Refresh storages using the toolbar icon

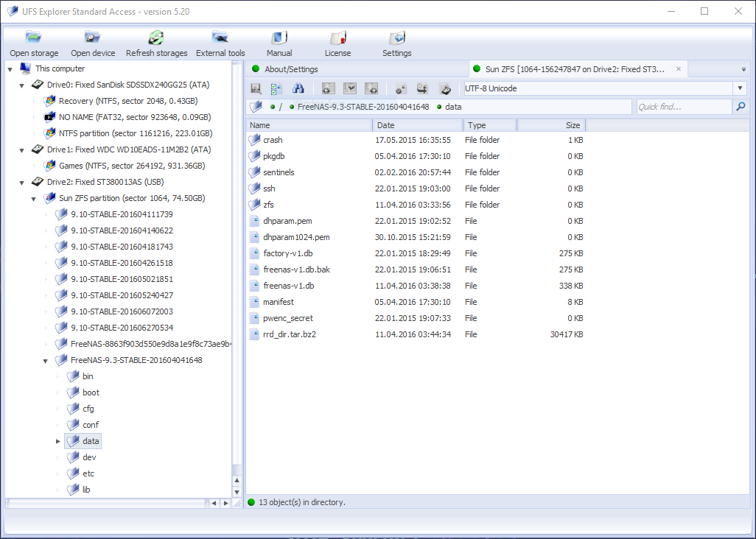(x=156, y=38)
